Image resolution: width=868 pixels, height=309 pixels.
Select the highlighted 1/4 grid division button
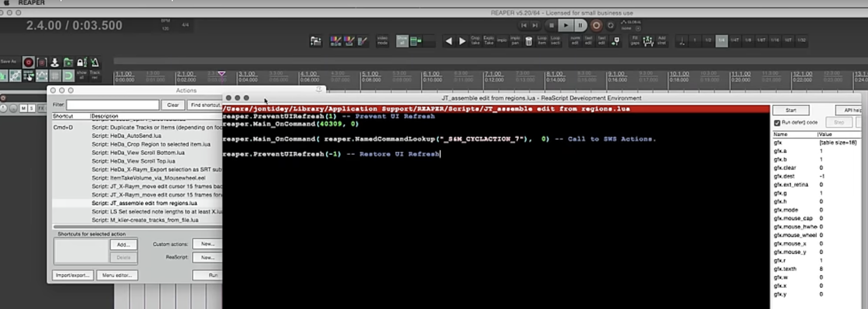[x=721, y=41]
